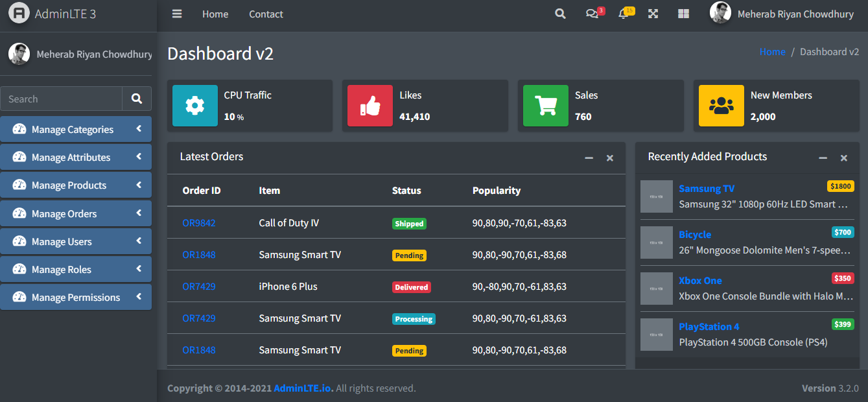Toggle fullscreen expand arrows icon
Screen dimensions: 868x402
click(x=653, y=14)
